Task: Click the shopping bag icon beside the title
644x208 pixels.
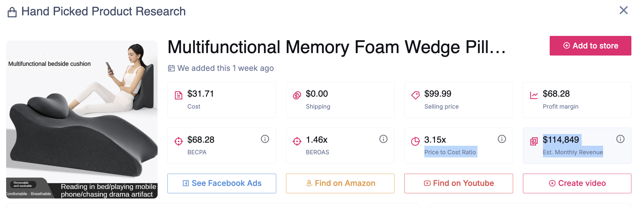Action: click(x=12, y=12)
